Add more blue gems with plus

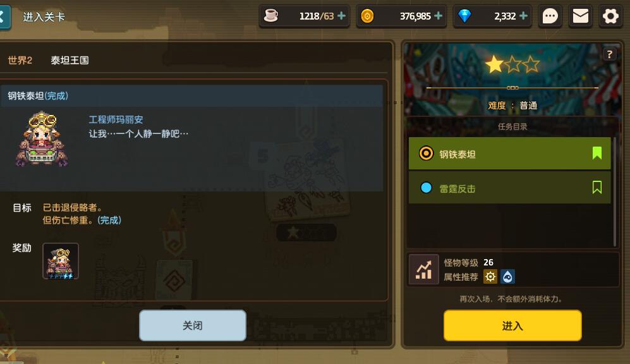523,16
